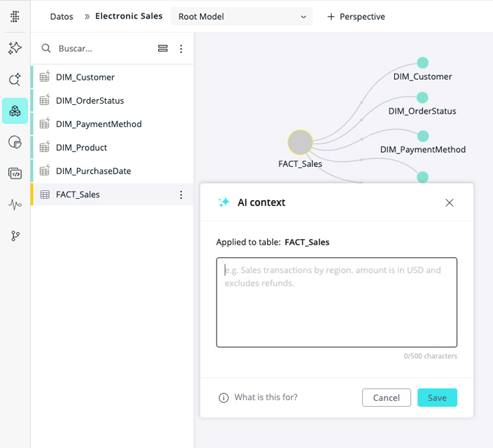Image resolution: width=493 pixels, height=448 pixels.
Task: Click the info icon beside What is this for
Action: click(223, 398)
